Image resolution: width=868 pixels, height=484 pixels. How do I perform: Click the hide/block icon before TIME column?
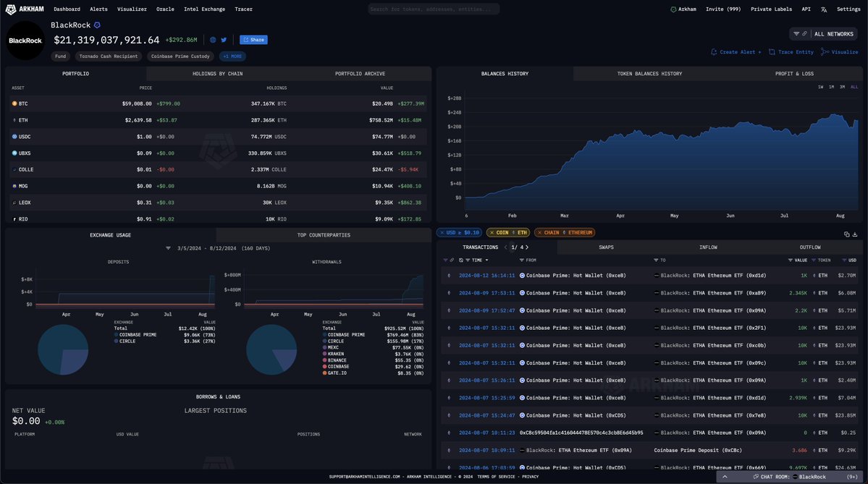tap(461, 260)
